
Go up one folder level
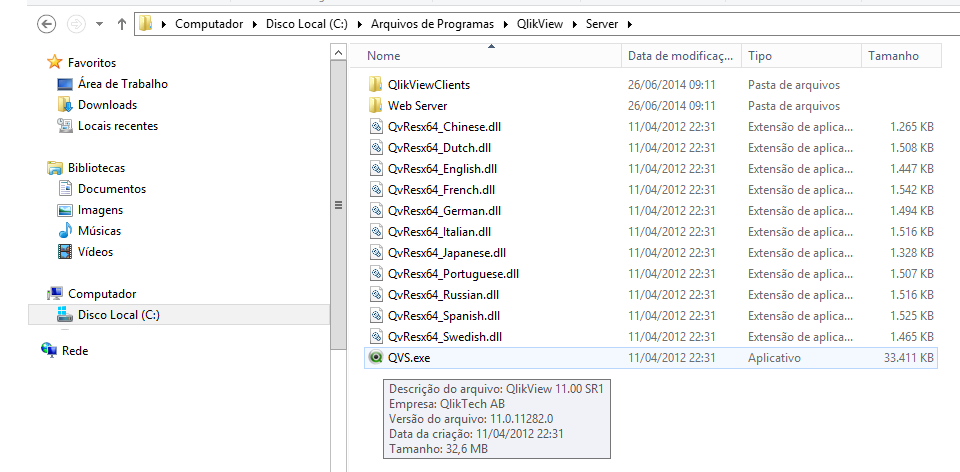click(x=121, y=24)
